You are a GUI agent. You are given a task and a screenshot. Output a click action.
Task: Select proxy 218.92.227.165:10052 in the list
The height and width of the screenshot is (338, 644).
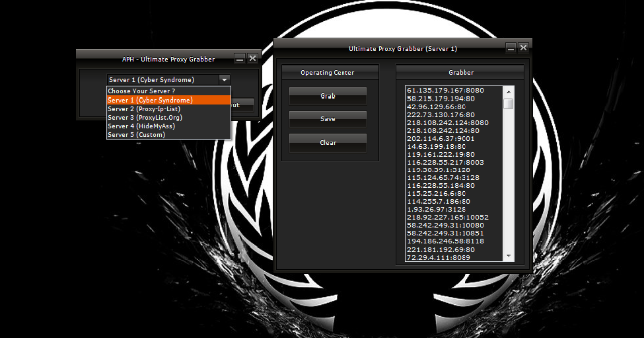point(448,217)
